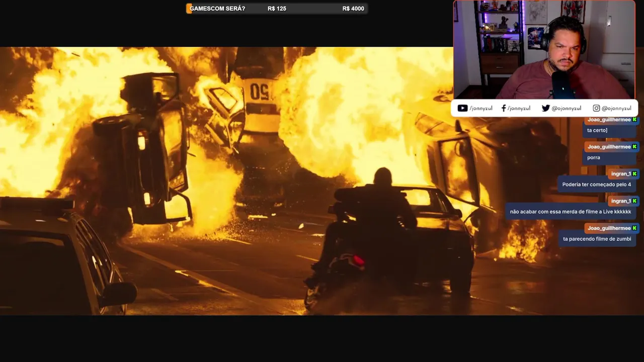Click green badge beside 'ta certo]' sender

coord(635,120)
